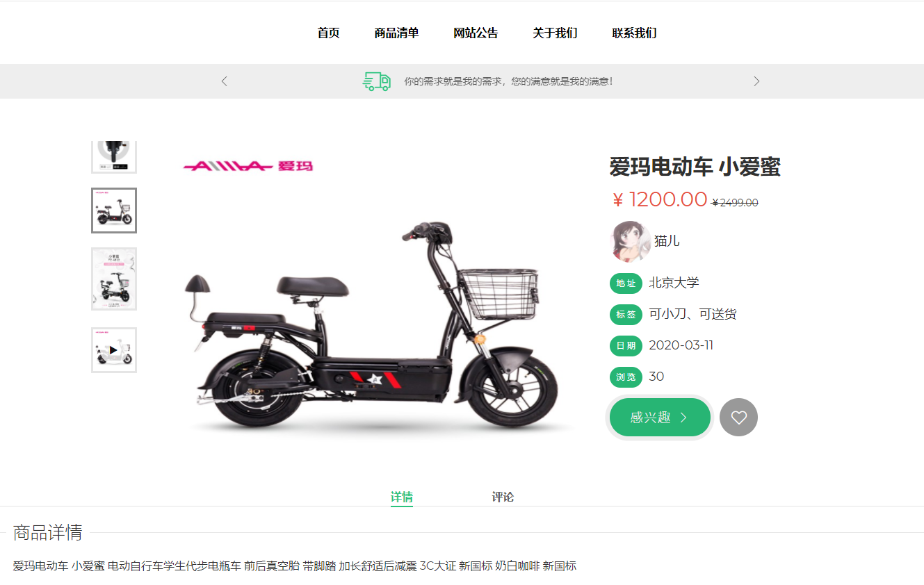Play the product video thumbnail
The image size is (924, 585).
(x=114, y=350)
